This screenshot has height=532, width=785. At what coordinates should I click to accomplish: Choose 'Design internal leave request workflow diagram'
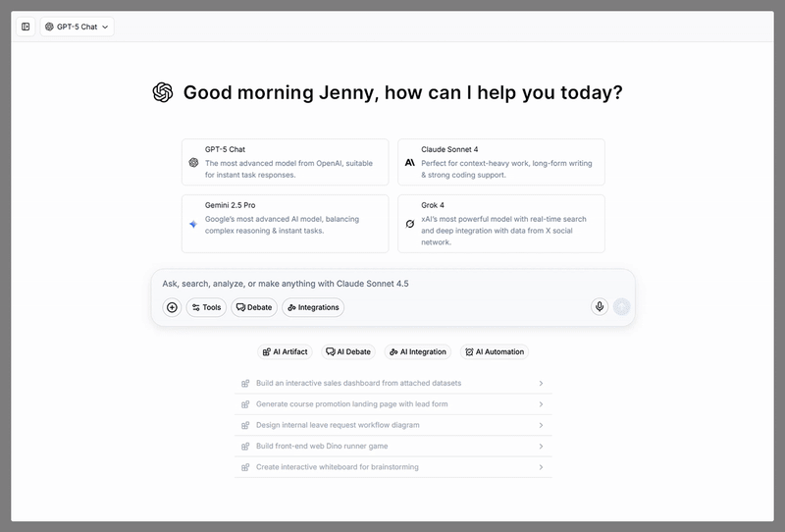point(393,425)
